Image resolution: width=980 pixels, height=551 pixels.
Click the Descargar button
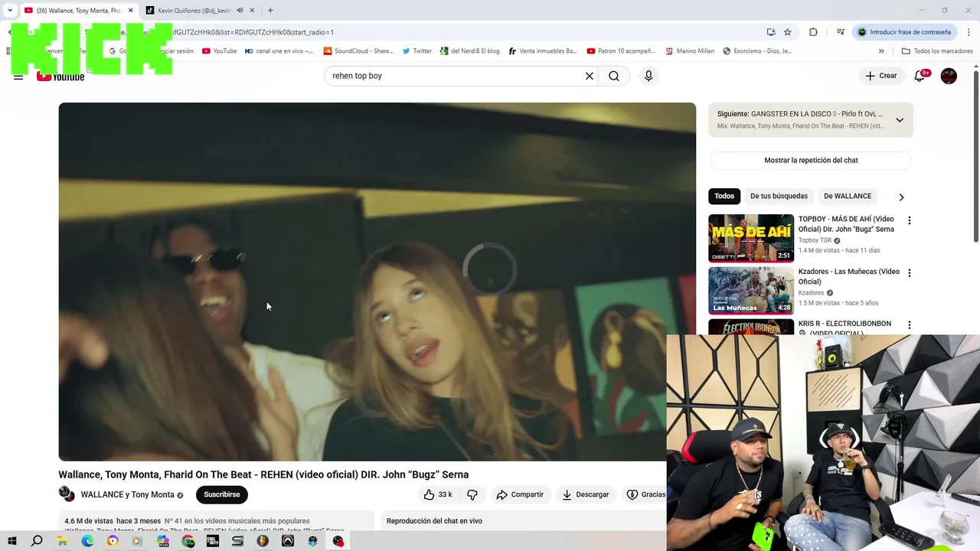click(x=586, y=494)
